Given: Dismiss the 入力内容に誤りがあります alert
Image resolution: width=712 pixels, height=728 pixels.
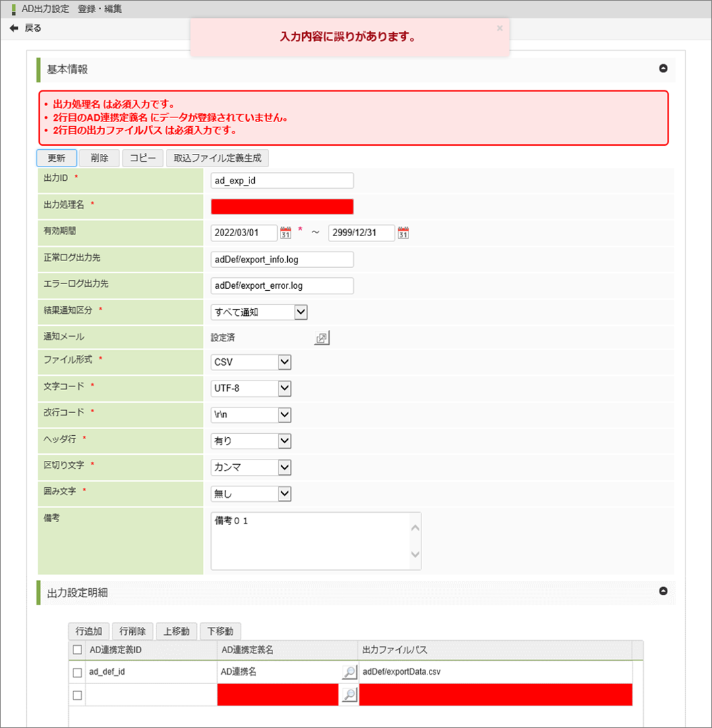Looking at the screenshot, I should [x=500, y=28].
